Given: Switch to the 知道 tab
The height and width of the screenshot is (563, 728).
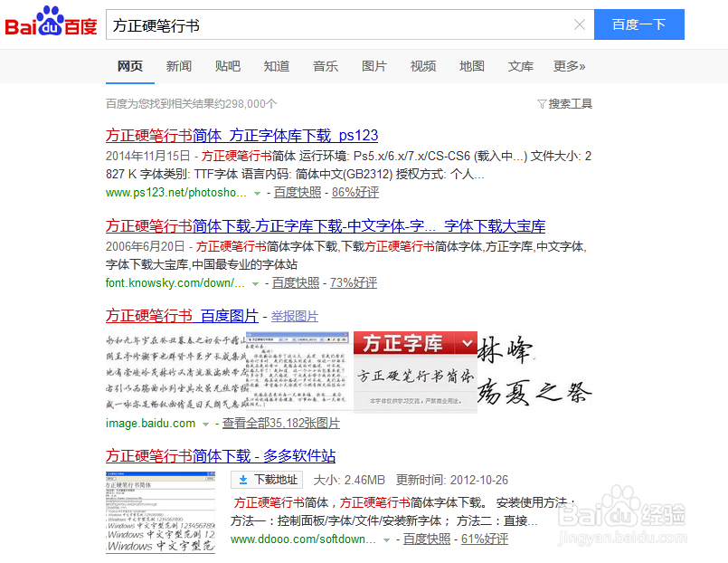Looking at the screenshot, I should (277, 66).
